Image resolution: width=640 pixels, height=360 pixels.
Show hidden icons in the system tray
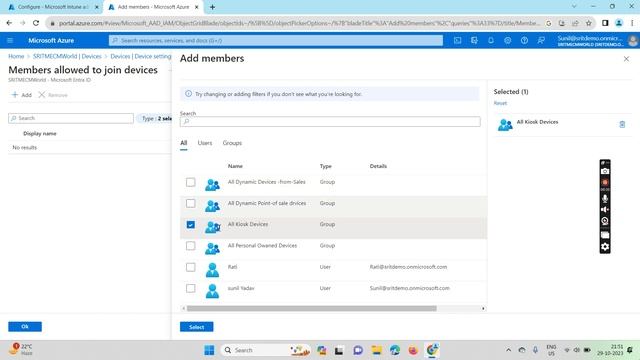[x=509, y=350]
